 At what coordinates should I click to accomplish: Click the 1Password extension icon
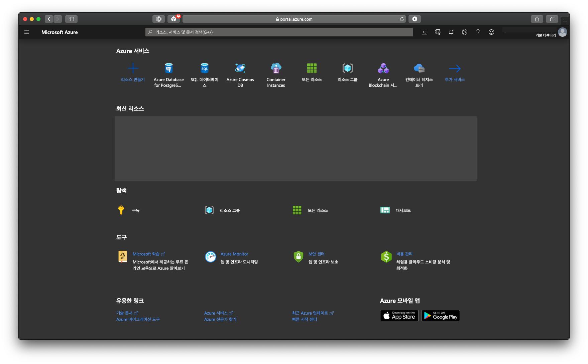159,19
